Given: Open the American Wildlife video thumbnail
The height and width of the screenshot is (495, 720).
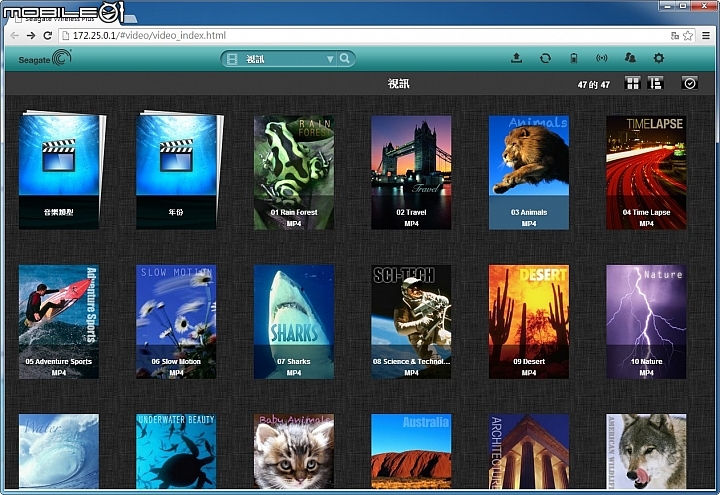Looking at the screenshot, I should point(646,451).
